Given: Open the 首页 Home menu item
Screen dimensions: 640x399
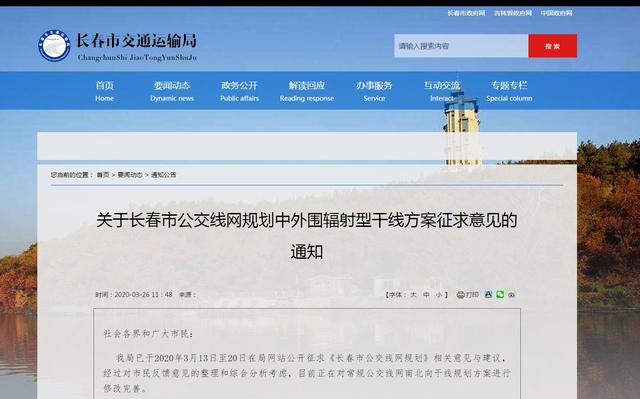Looking at the screenshot, I should (x=104, y=91).
